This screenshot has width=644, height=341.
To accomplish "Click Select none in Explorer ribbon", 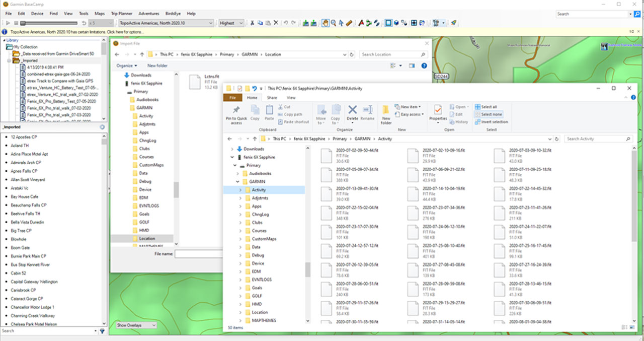I will (488, 114).
